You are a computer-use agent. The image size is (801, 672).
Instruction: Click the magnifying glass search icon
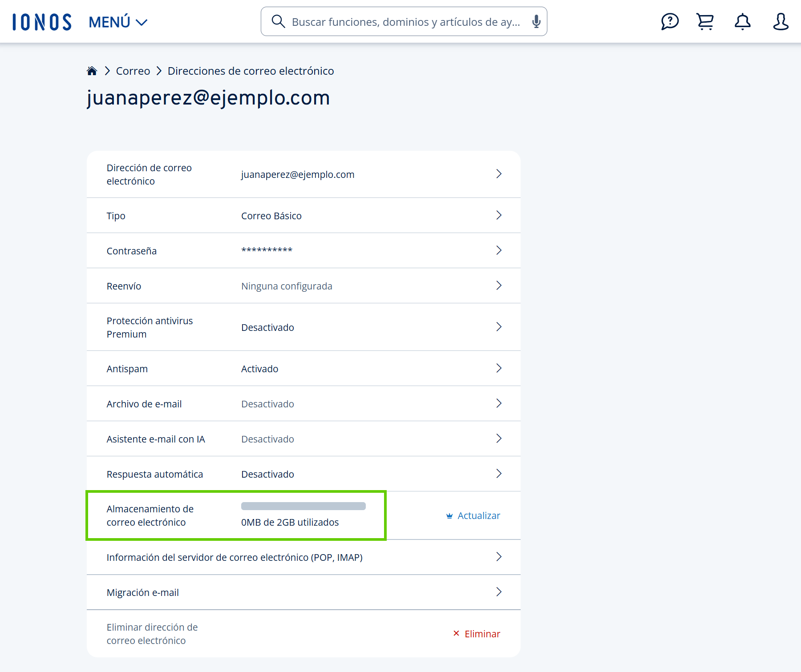[x=278, y=21]
